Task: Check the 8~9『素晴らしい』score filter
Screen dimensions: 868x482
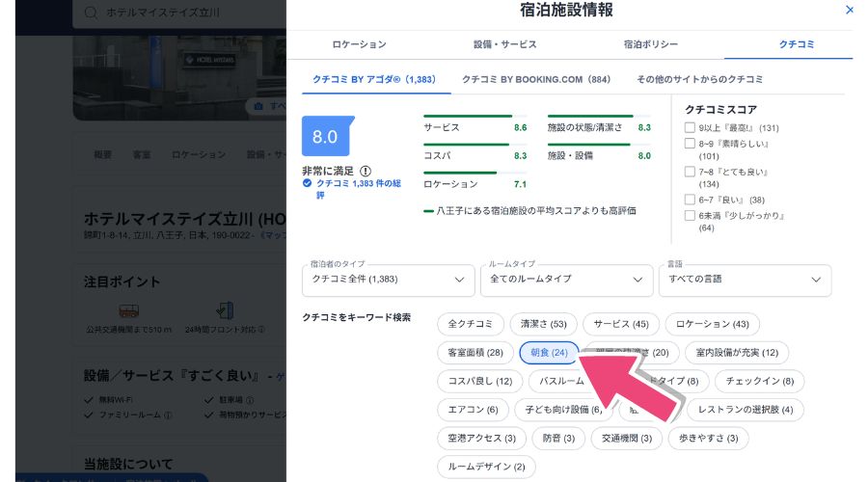Action: click(x=690, y=143)
